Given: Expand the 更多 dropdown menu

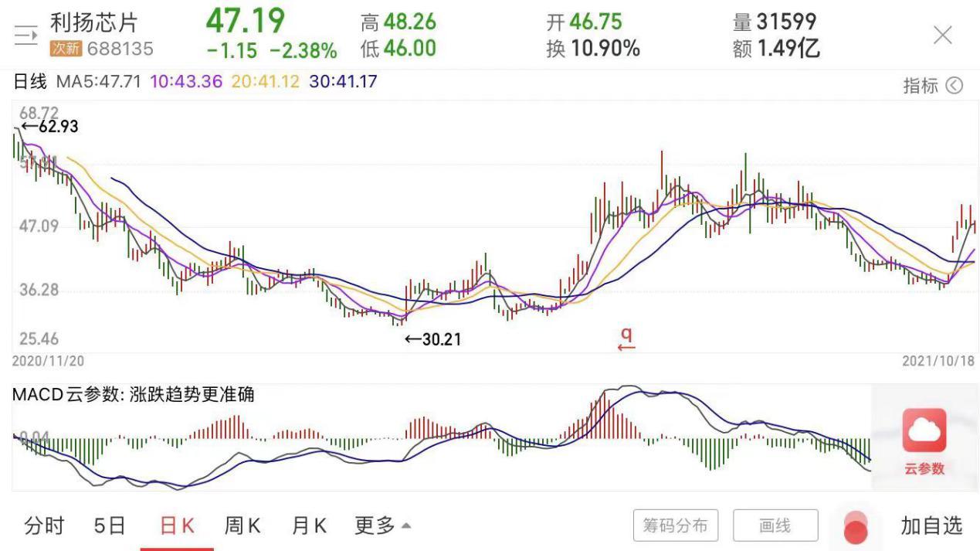Looking at the screenshot, I should pyautogui.click(x=381, y=525).
